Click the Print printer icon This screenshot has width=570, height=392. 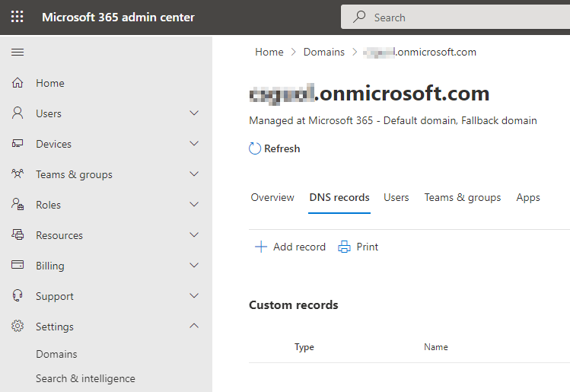click(344, 247)
